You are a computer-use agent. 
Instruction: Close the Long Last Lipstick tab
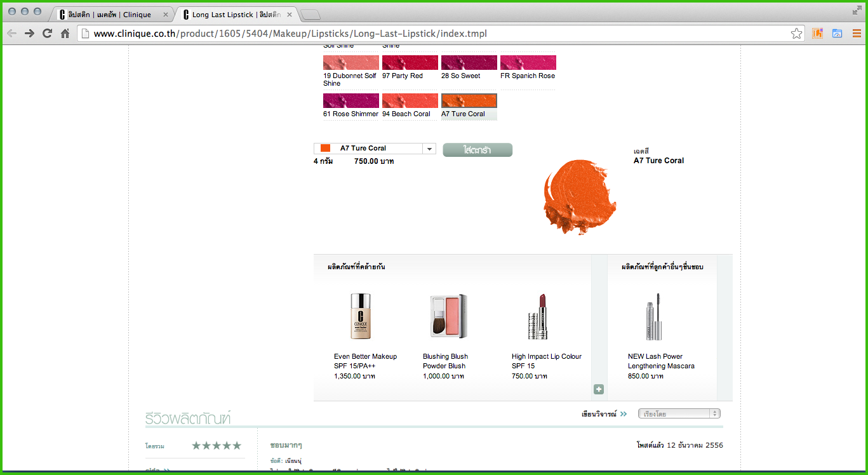click(290, 15)
